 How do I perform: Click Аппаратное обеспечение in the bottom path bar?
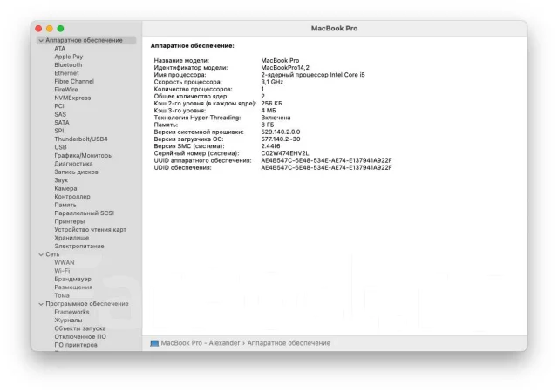289,343
